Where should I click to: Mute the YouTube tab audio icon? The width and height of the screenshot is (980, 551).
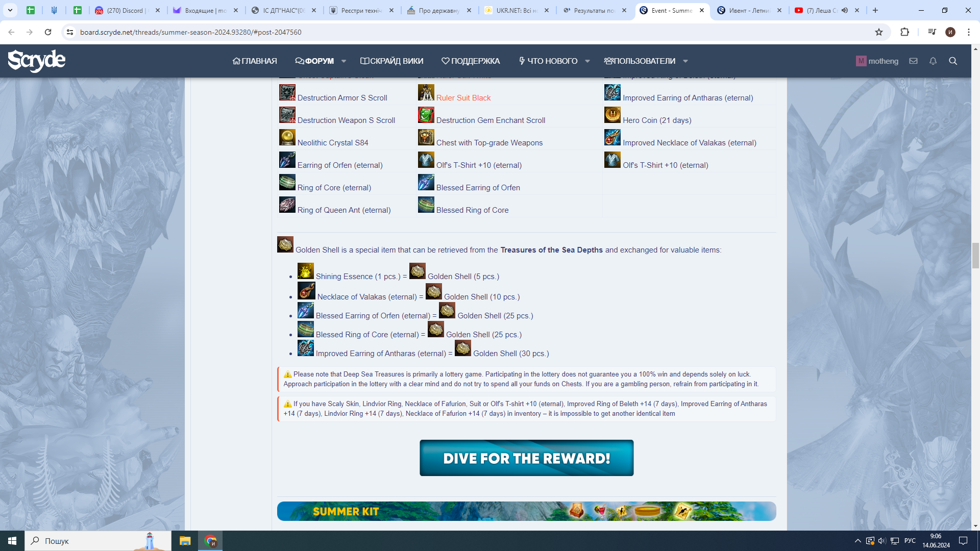(845, 10)
